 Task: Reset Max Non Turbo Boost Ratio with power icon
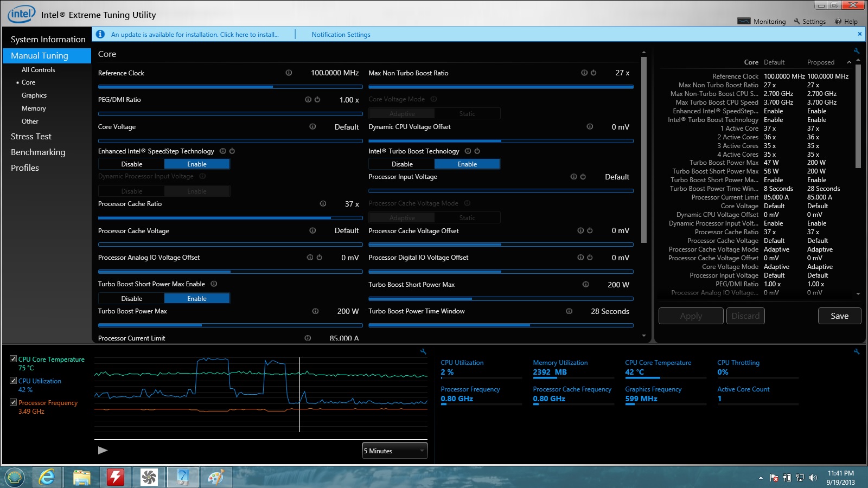593,73
